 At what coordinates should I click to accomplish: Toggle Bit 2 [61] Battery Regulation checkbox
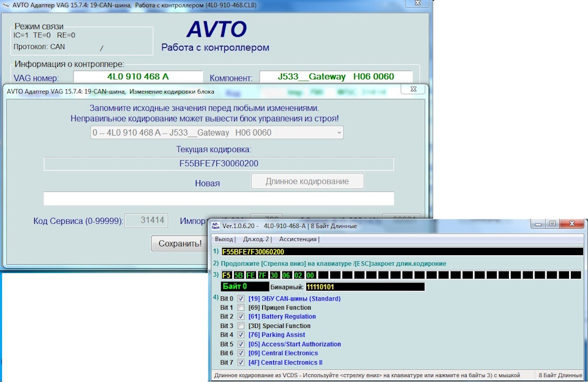241,317
